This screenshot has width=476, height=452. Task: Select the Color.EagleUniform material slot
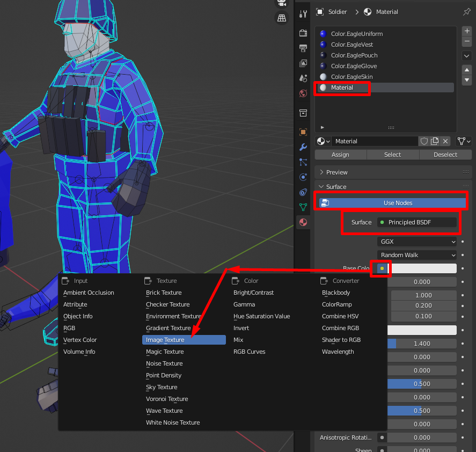point(385,34)
